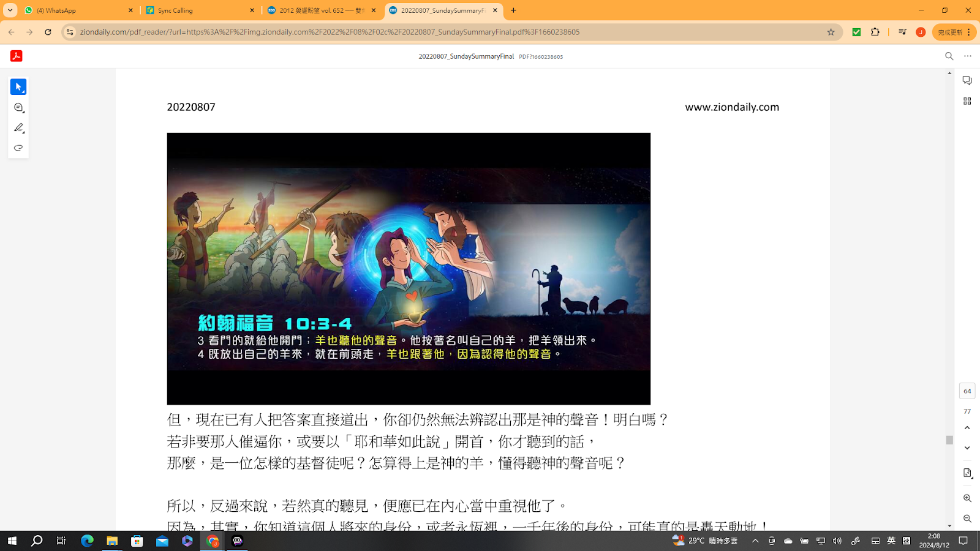View site information icon in address bar
Viewport: 980px width, 551px height.
[70, 32]
